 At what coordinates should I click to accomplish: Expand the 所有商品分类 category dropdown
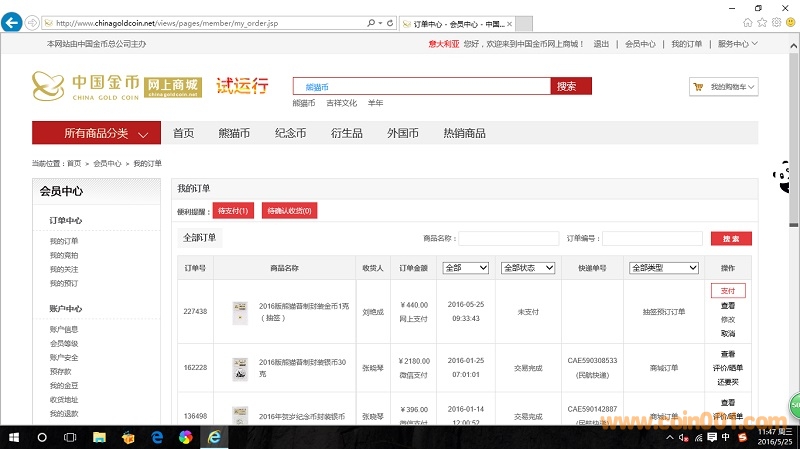[96, 133]
